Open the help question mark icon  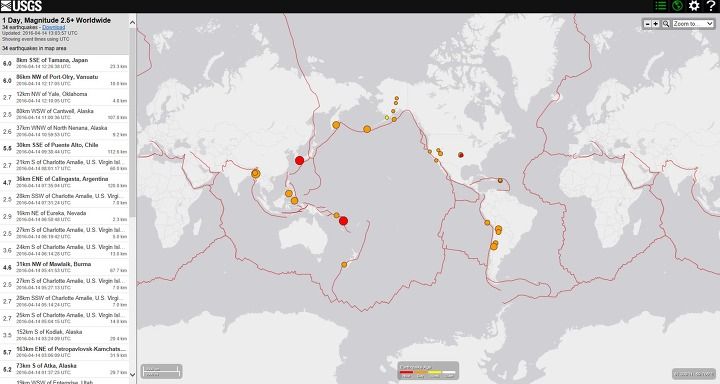click(710, 6)
